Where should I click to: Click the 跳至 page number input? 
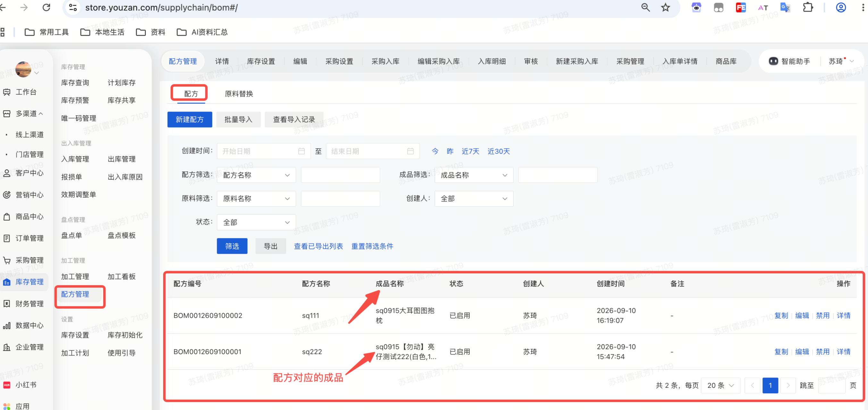tap(831, 385)
